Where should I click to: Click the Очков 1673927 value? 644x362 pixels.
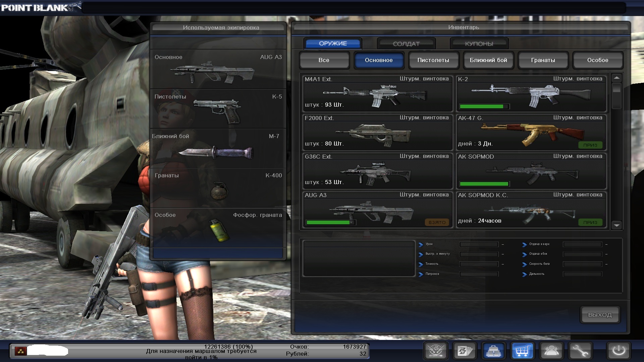pos(354,347)
